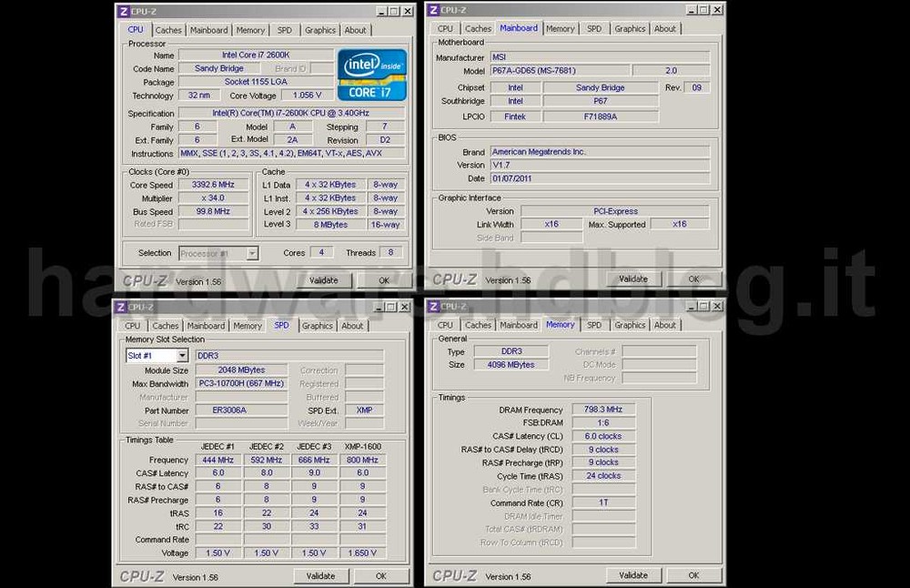Click the CPU-Z title icon of the SPD window

[x=120, y=308]
